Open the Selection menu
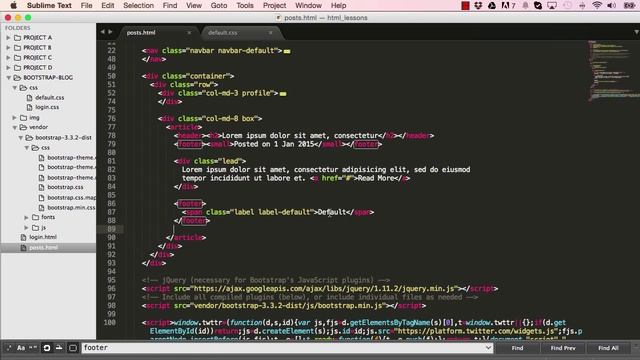 point(138,6)
